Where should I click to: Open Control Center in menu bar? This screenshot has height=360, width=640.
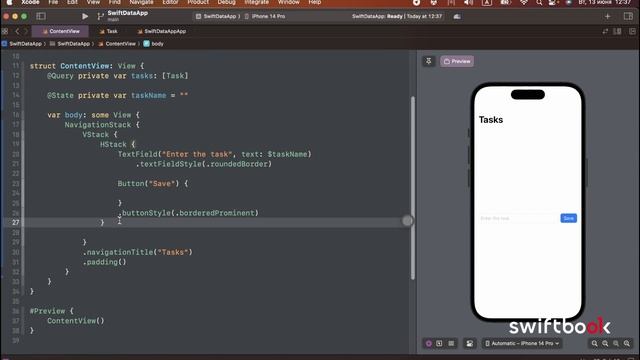[x=552, y=2]
